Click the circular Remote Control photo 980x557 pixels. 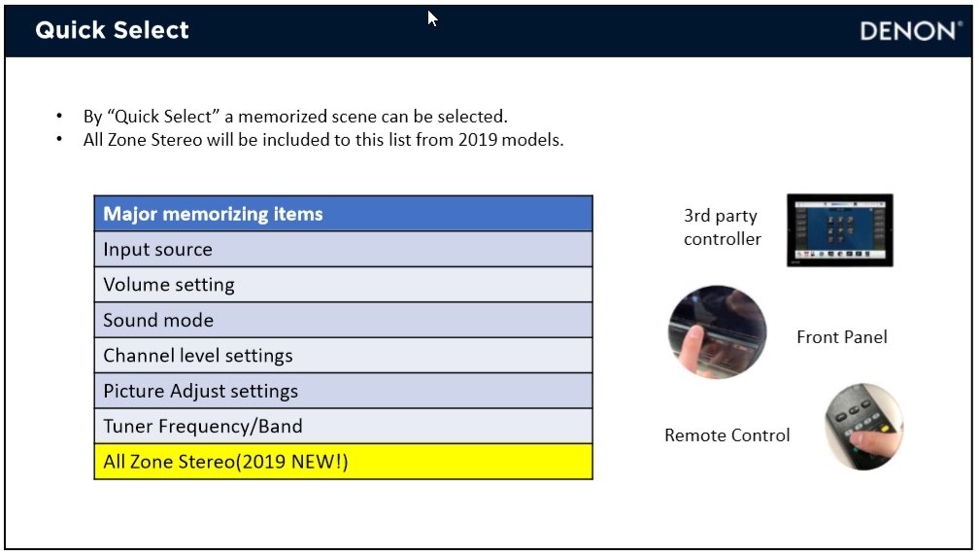863,427
